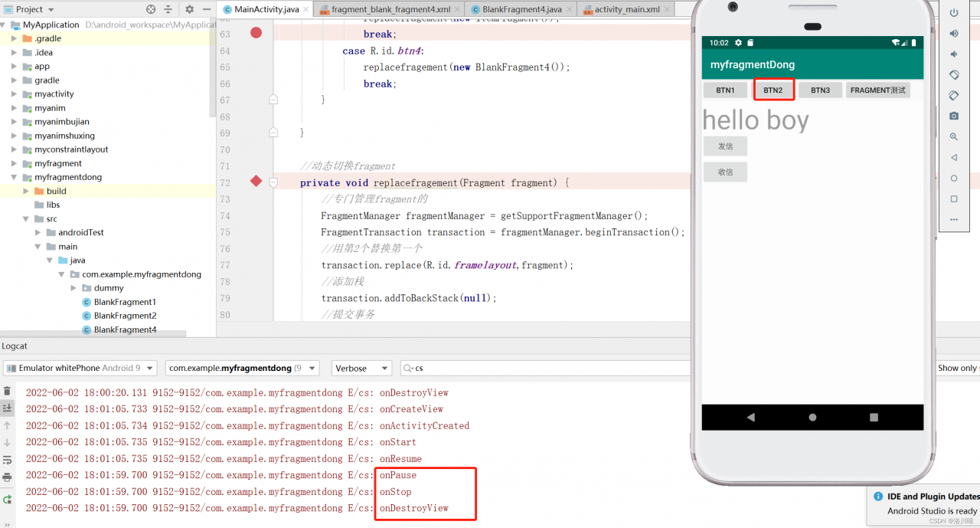This screenshot has width=980, height=528.
Task: Click logcat down arrow icon
Action: 8,442
